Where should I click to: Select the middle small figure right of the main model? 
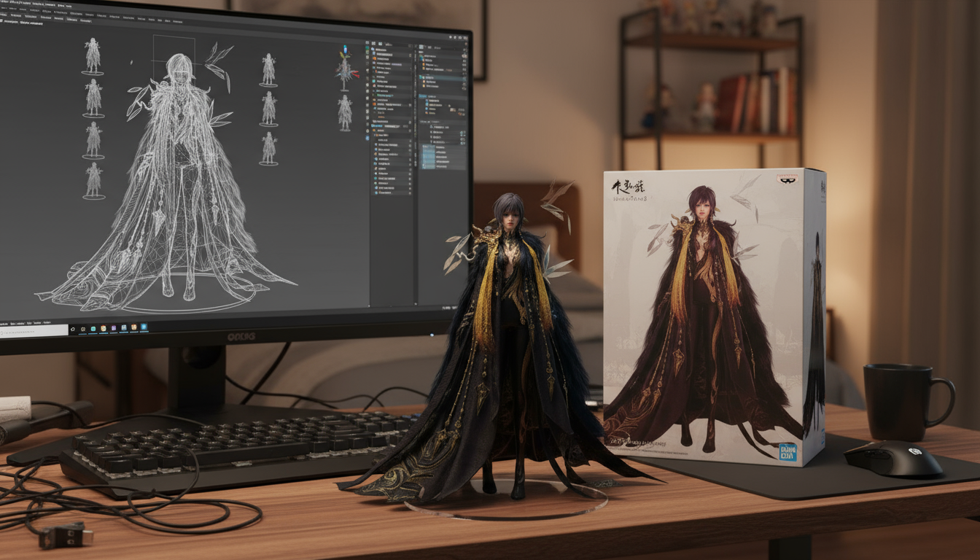tap(268, 109)
